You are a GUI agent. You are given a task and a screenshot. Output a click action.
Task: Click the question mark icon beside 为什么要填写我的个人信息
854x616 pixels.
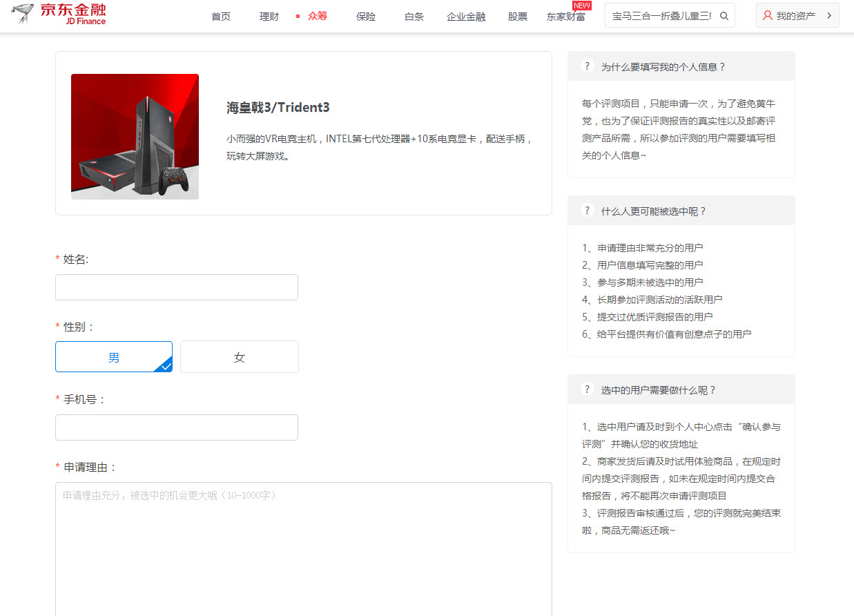pos(587,66)
